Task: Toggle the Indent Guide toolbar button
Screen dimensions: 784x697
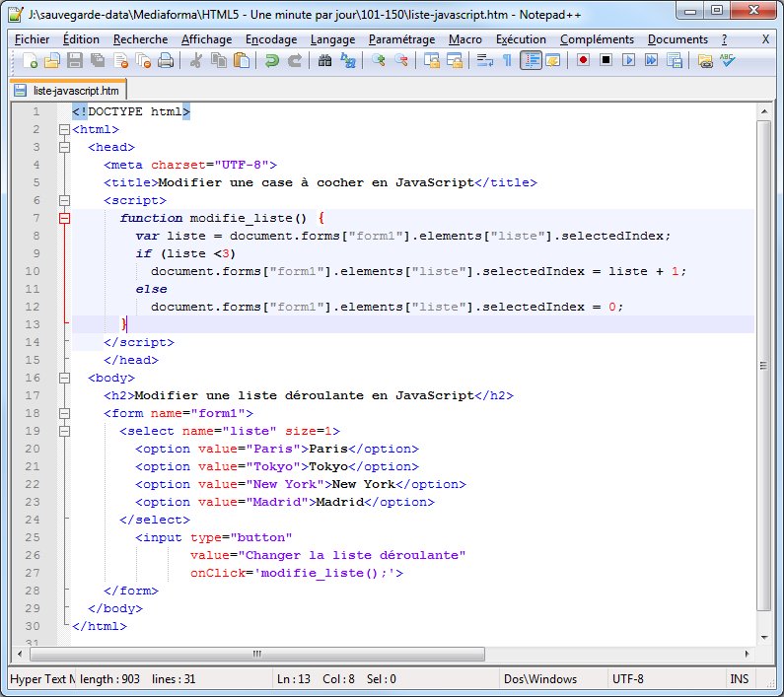Action: (x=531, y=61)
